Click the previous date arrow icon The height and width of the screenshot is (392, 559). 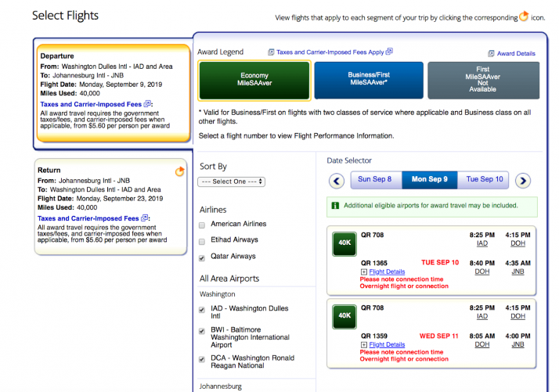point(337,181)
